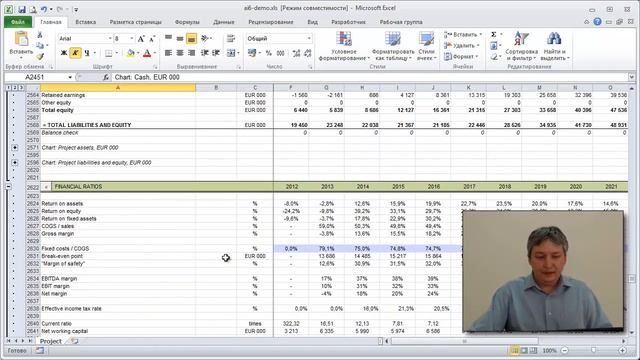Screen dimensions: 640x360
Task: Apply thousands separator (000) format
Action: 280,53
